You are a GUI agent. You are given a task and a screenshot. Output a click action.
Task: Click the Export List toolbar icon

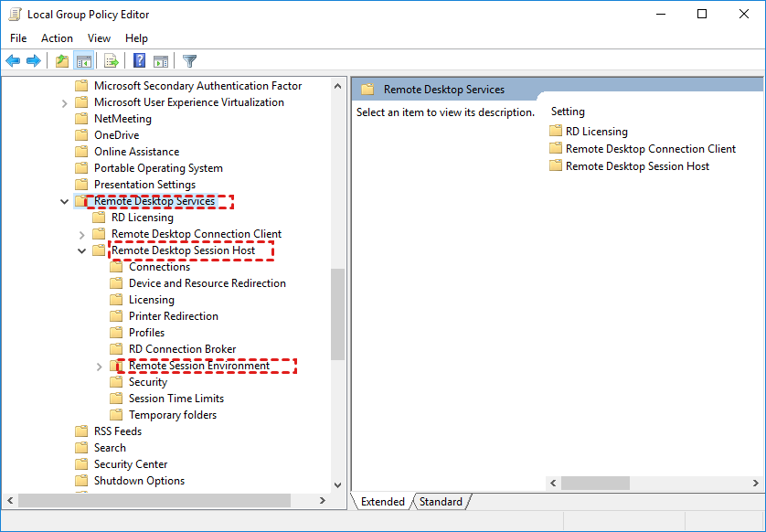tap(112, 61)
